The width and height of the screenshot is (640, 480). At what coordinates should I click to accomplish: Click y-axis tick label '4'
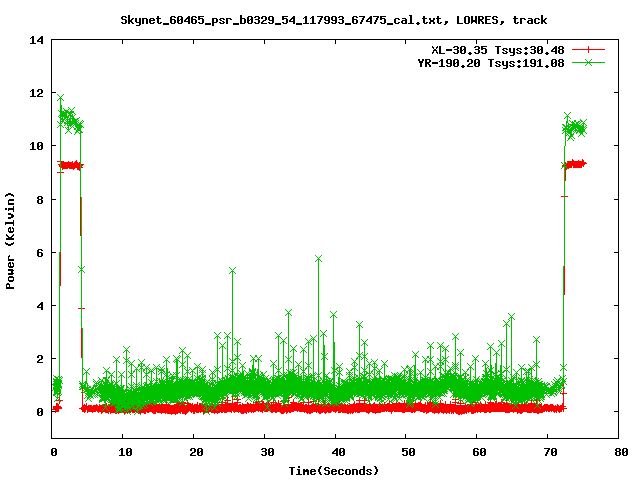pyautogui.click(x=40, y=306)
